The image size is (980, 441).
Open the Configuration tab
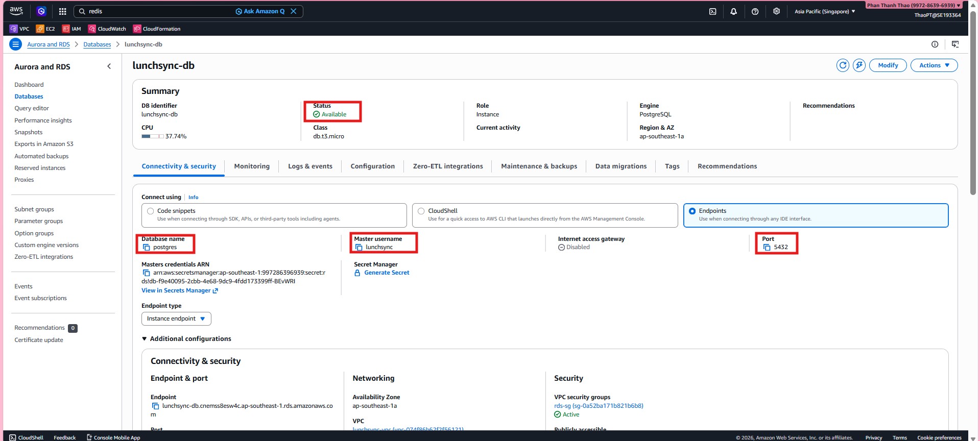(372, 166)
